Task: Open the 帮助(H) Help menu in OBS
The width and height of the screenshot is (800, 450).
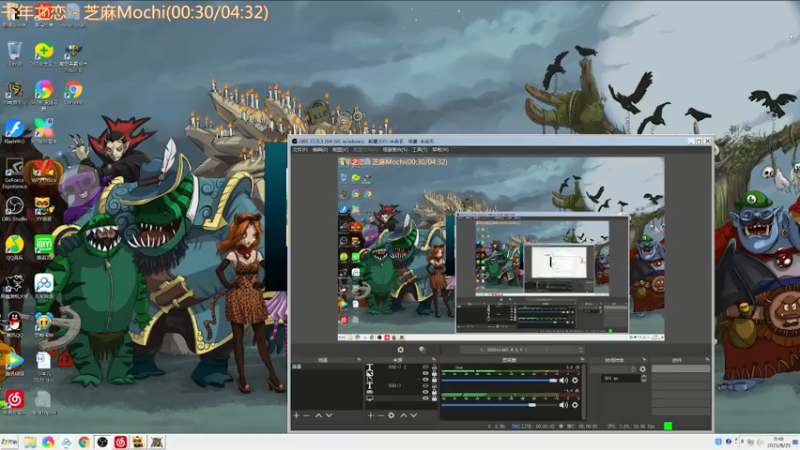Action: coord(440,149)
